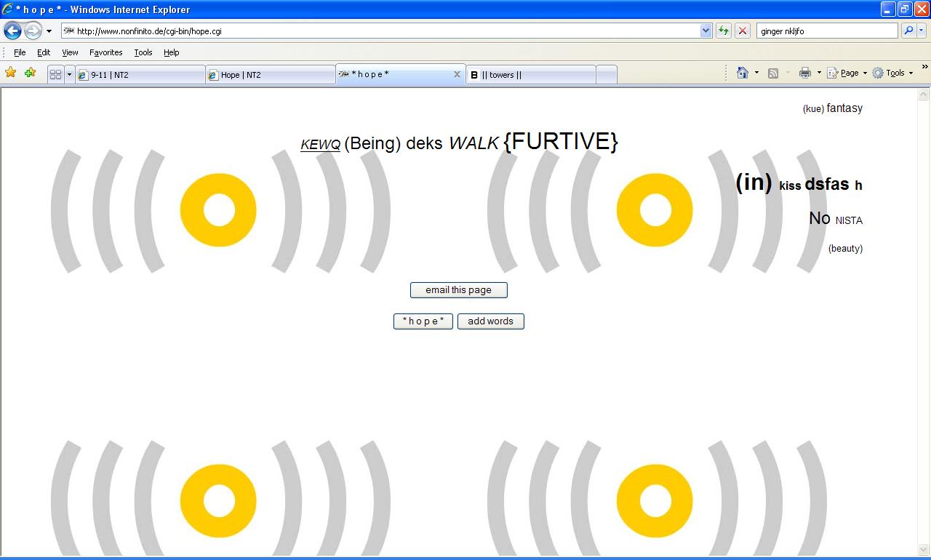Click the vertical scrollbar down arrow
The height and width of the screenshot is (560, 931).
[924, 549]
